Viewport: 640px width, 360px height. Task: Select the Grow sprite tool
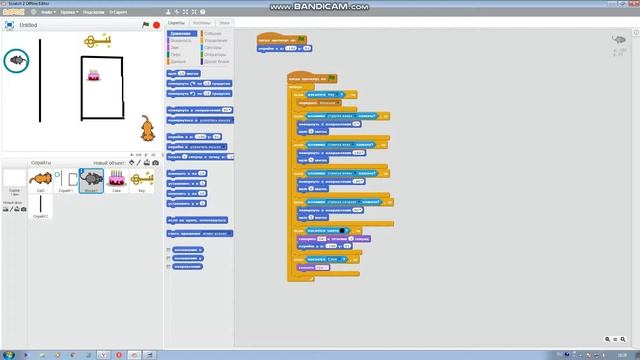pyautogui.click(x=185, y=12)
